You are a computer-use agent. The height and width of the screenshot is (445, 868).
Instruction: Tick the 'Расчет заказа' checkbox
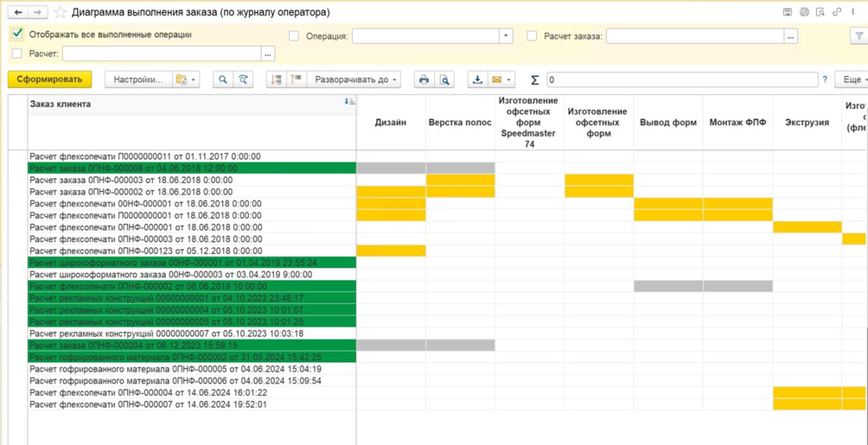point(532,36)
